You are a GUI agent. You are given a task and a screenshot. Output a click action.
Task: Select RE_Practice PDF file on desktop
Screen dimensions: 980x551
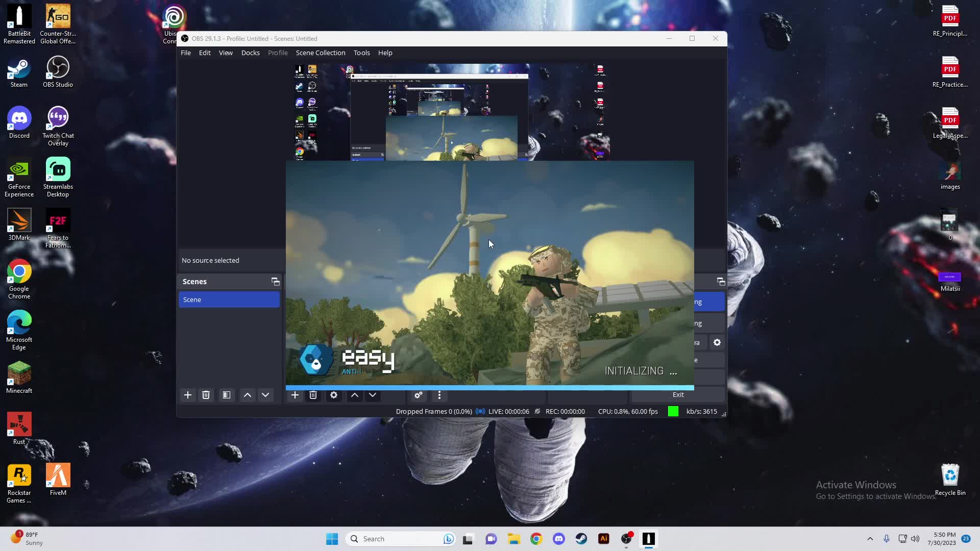click(x=950, y=72)
